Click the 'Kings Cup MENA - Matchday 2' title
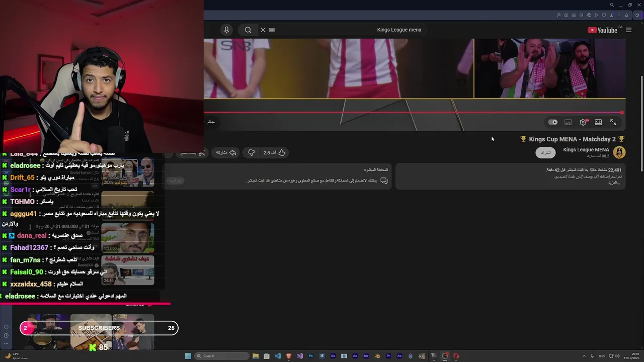The width and height of the screenshot is (644, 362). 573,139
